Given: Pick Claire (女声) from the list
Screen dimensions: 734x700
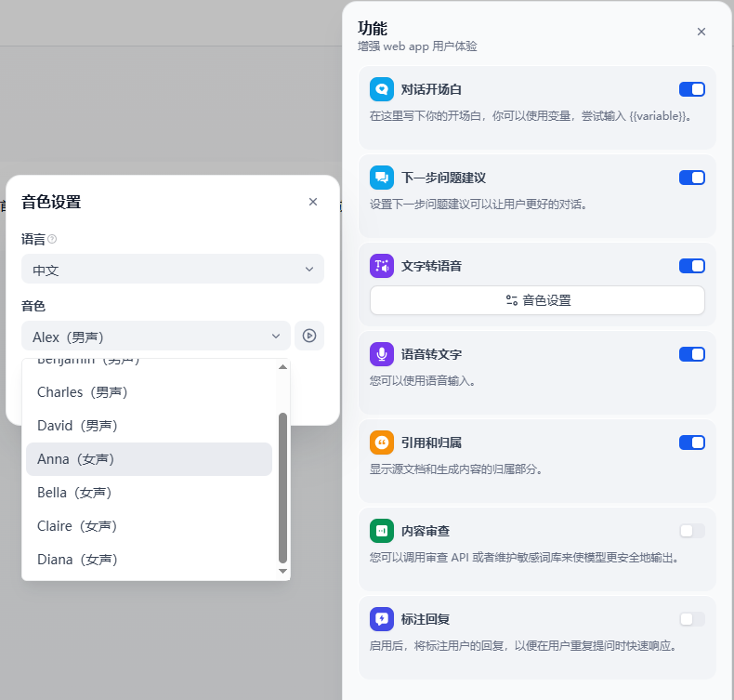Looking at the screenshot, I should (149, 526).
